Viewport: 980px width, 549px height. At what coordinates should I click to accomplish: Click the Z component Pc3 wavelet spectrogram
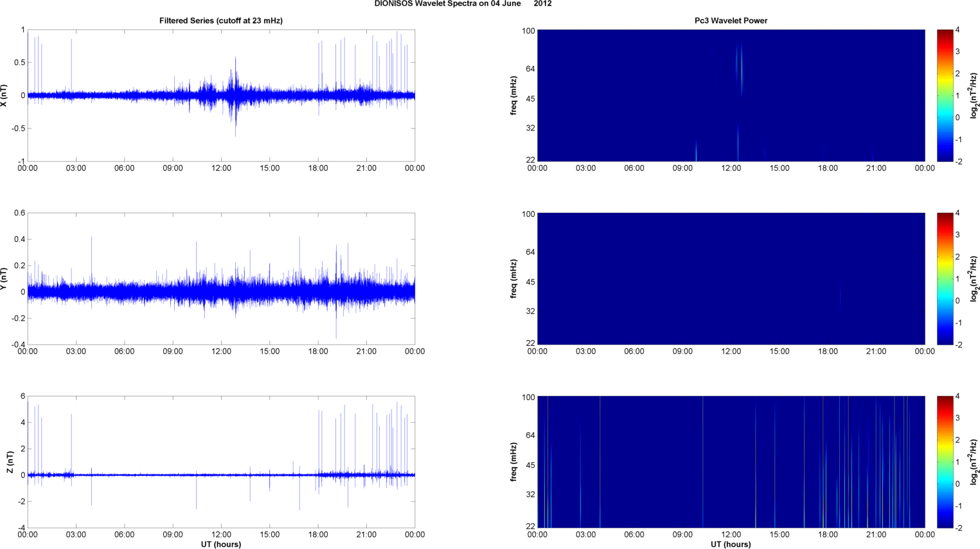[731, 462]
